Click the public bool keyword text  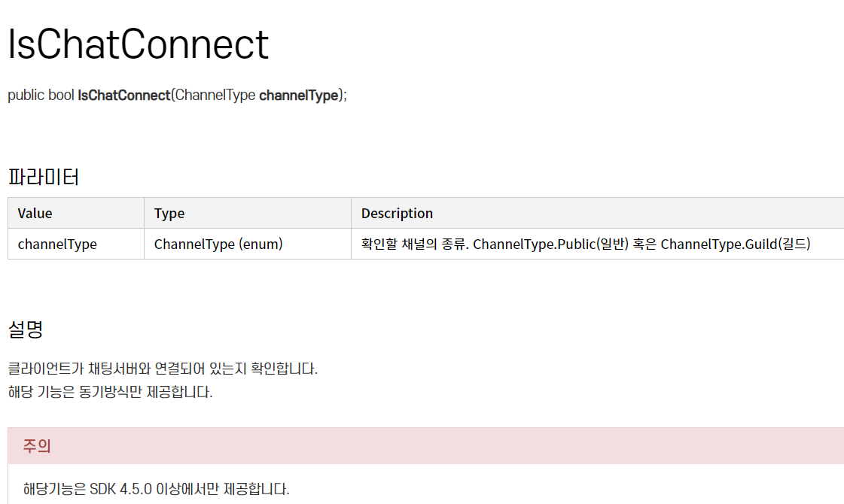click(x=41, y=96)
